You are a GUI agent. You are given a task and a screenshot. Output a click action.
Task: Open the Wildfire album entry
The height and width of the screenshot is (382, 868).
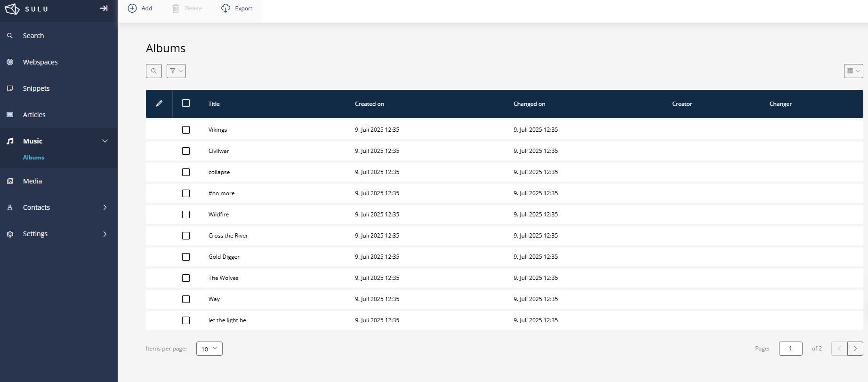tap(219, 215)
